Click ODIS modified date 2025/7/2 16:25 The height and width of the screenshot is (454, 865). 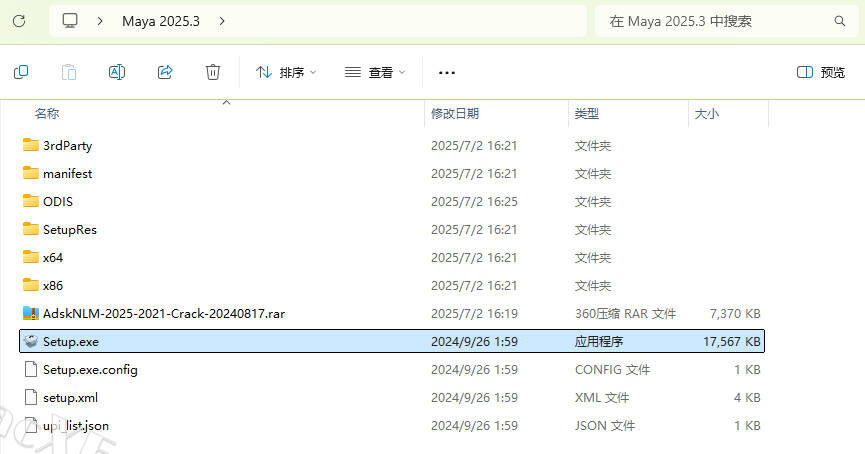[x=474, y=202]
